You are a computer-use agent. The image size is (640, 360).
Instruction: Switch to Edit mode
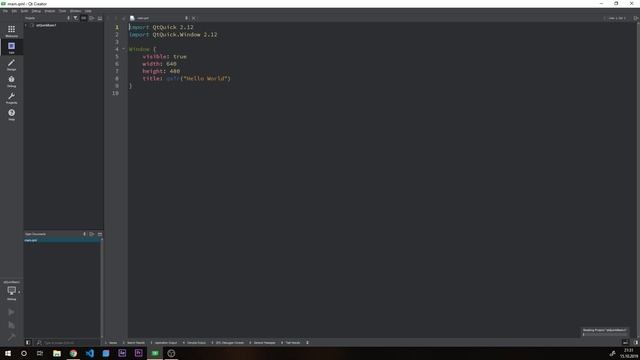pos(11,47)
